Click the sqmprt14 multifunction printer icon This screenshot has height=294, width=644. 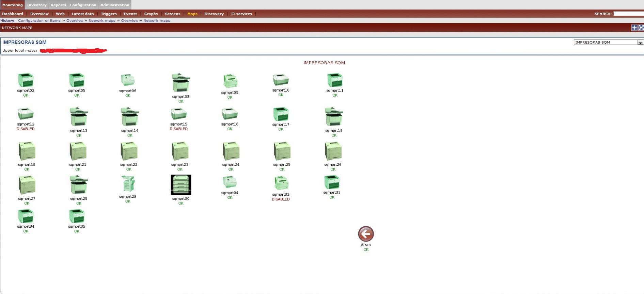click(x=130, y=117)
